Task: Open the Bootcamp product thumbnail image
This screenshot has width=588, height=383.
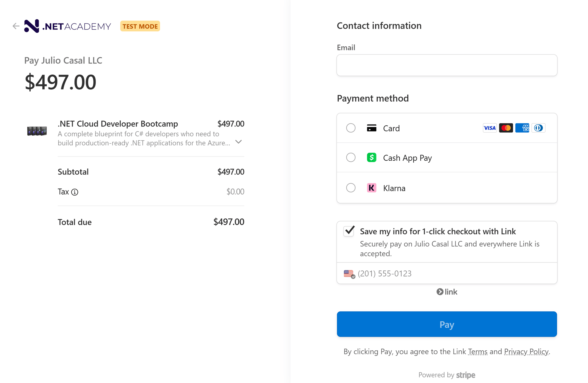Action: [37, 131]
